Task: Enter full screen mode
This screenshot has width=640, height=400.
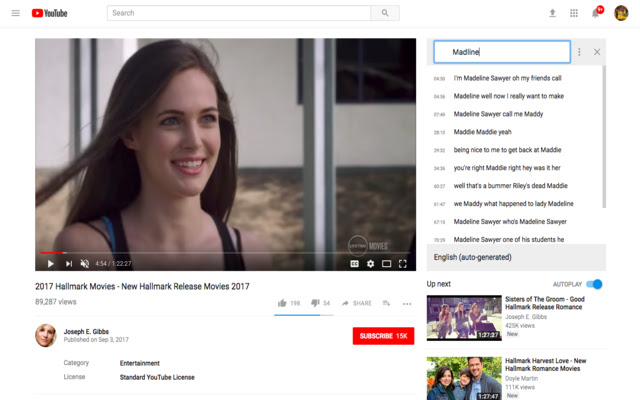Action: [x=402, y=264]
